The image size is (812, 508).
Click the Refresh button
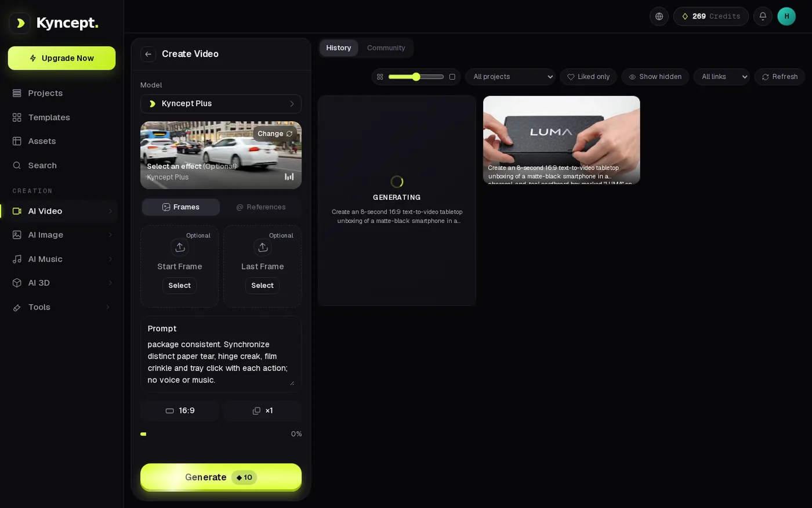[x=780, y=77]
